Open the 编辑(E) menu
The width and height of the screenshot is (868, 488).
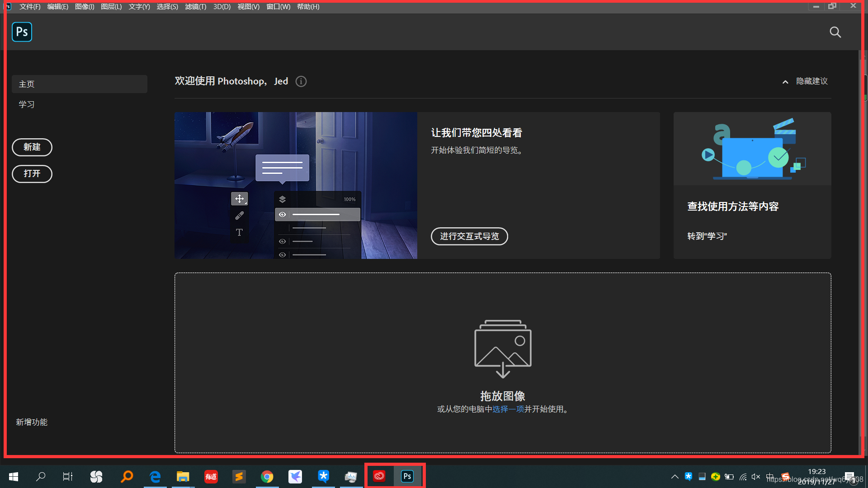point(58,7)
